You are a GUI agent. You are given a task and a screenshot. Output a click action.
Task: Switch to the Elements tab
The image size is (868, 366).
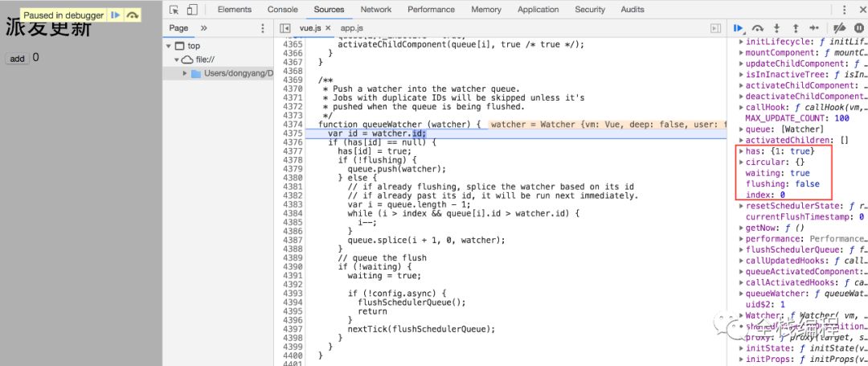click(234, 10)
